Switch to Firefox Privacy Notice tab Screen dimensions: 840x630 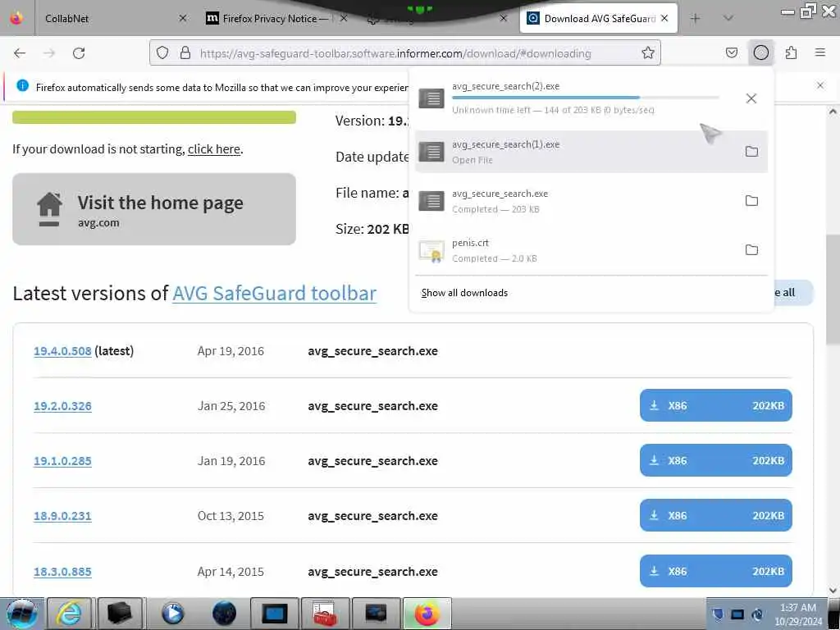276,18
